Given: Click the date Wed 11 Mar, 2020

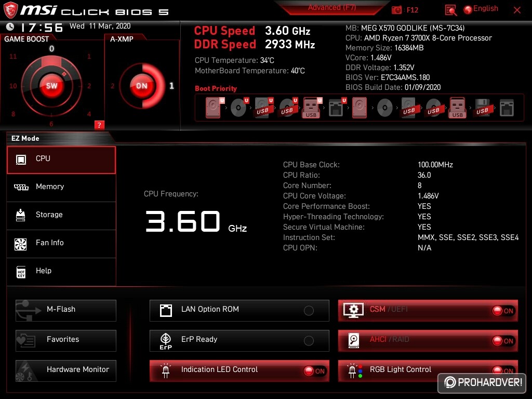Looking at the screenshot, I should point(100,26).
